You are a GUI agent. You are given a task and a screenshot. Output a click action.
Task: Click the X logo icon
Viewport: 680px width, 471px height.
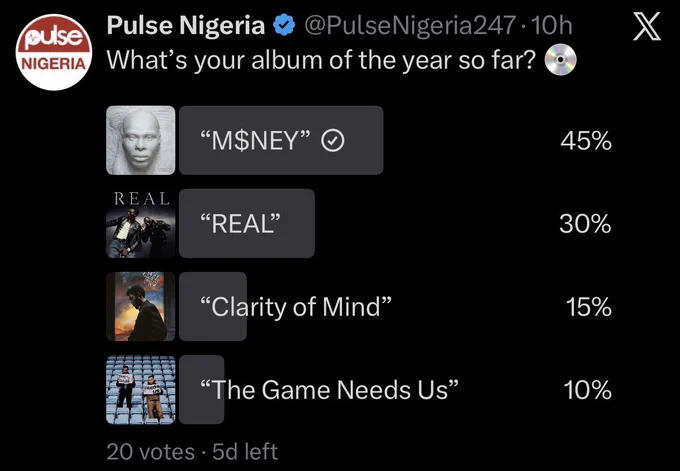(x=647, y=26)
